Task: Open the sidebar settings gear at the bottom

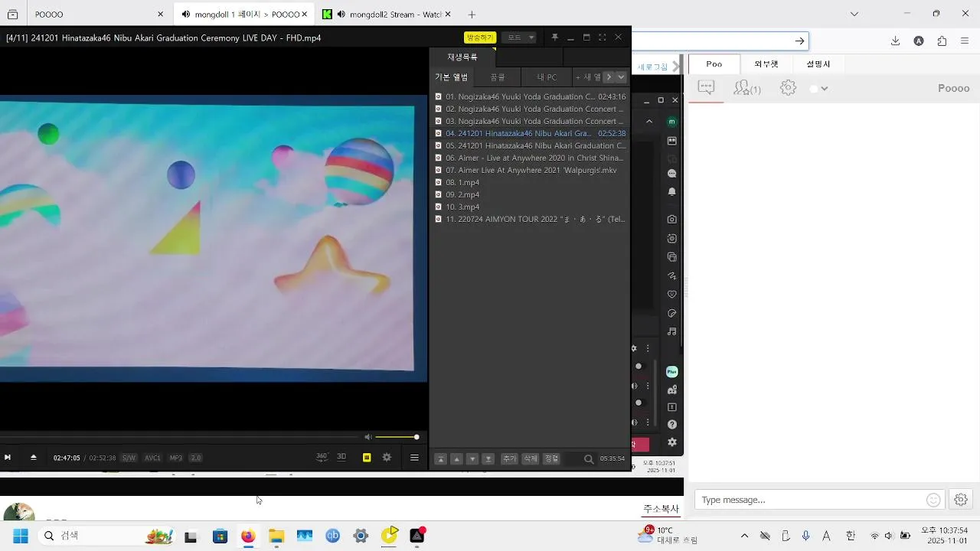Action: [x=671, y=442]
